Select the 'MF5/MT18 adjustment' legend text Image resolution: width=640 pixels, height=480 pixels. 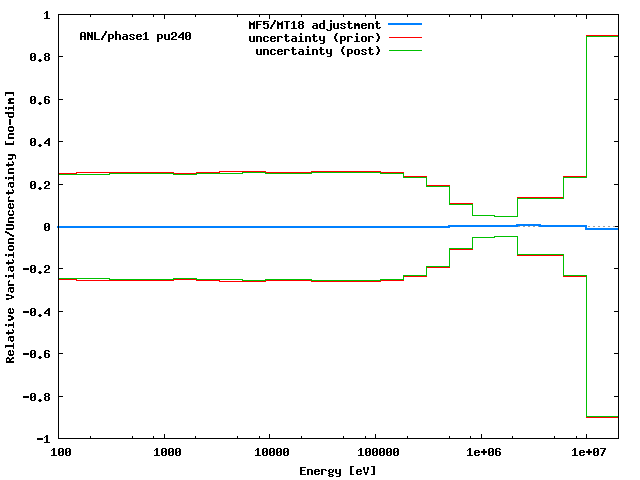click(314, 24)
